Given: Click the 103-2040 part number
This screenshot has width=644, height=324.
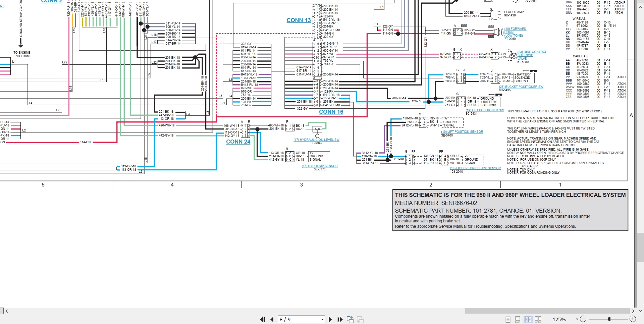Looking at the screenshot, I should pos(456,172).
